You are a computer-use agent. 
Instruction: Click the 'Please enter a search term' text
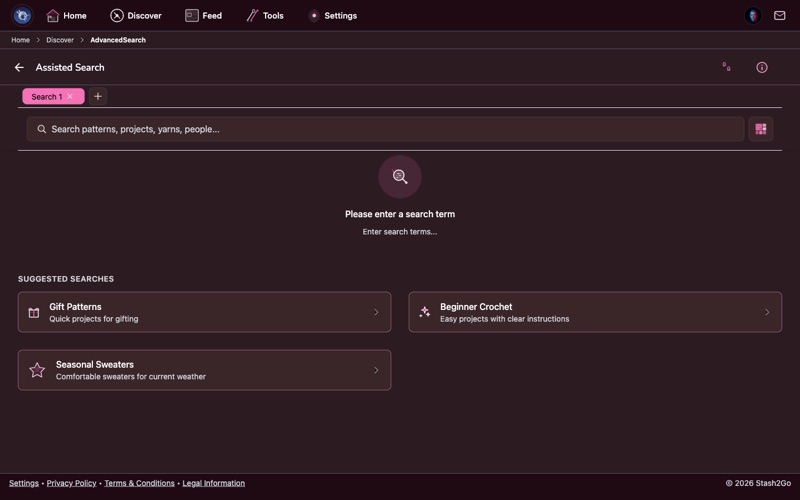(399, 214)
